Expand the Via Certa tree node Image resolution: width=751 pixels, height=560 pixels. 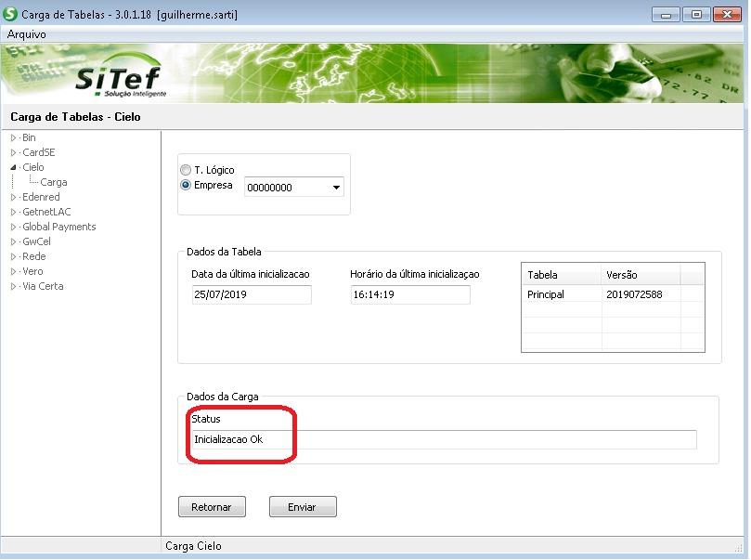(13, 286)
